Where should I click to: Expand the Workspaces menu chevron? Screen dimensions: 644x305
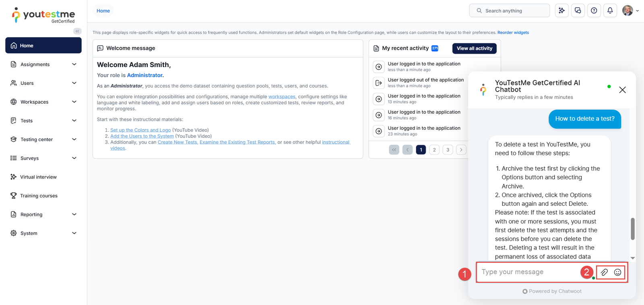(x=74, y=102)
